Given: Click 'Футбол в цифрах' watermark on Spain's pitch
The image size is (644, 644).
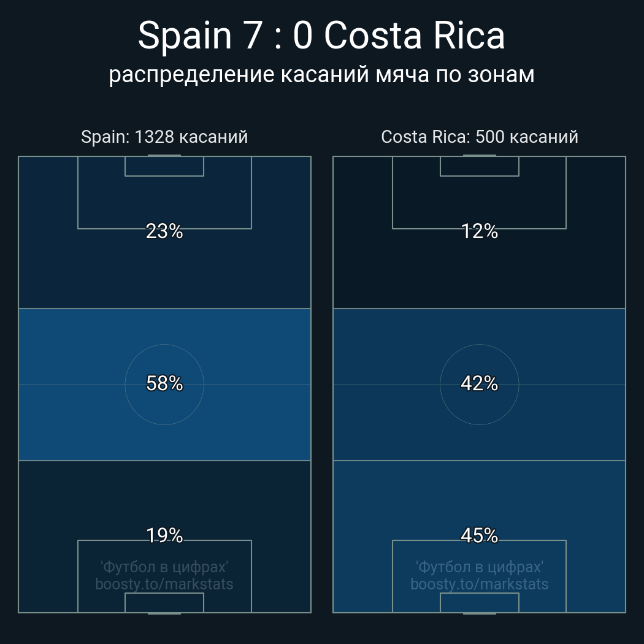Looking at the screenshot, I should click(x=164, y=567).
